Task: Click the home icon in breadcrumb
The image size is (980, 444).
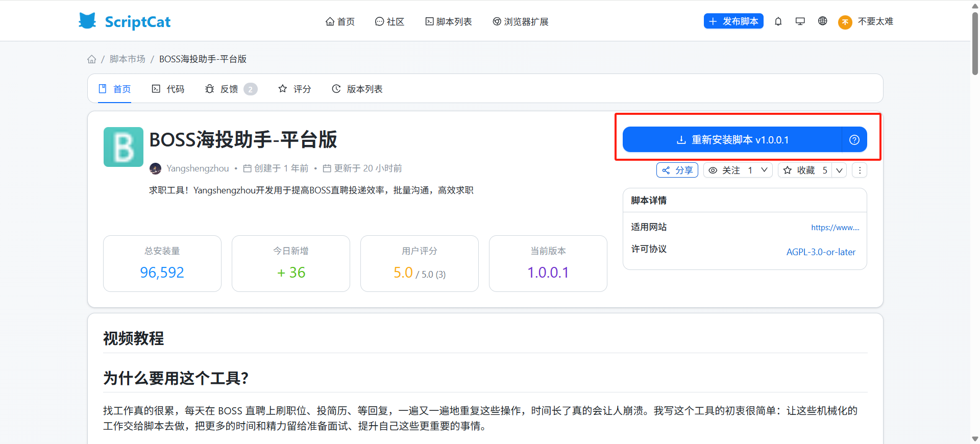Action: click(92, 59)
